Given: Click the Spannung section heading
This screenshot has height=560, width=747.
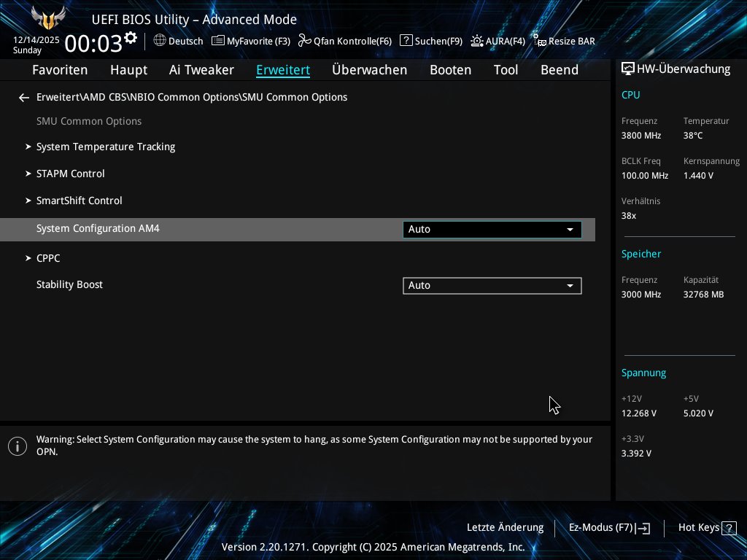Looking at the screenshot, I should click(x=643, y=373).
